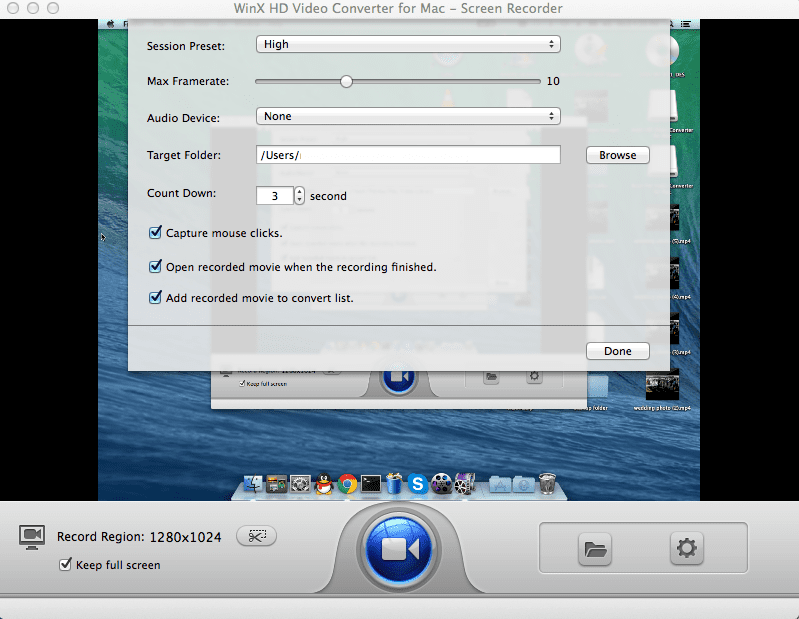Open the Session Preset dropdown
799x619 pixels.
pyautogui.click(x=408, y=44)
